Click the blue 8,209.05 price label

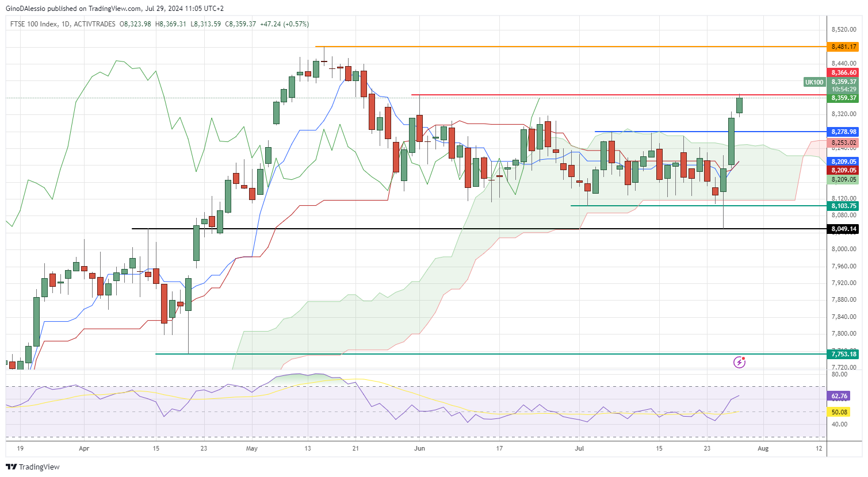point(844,162)
